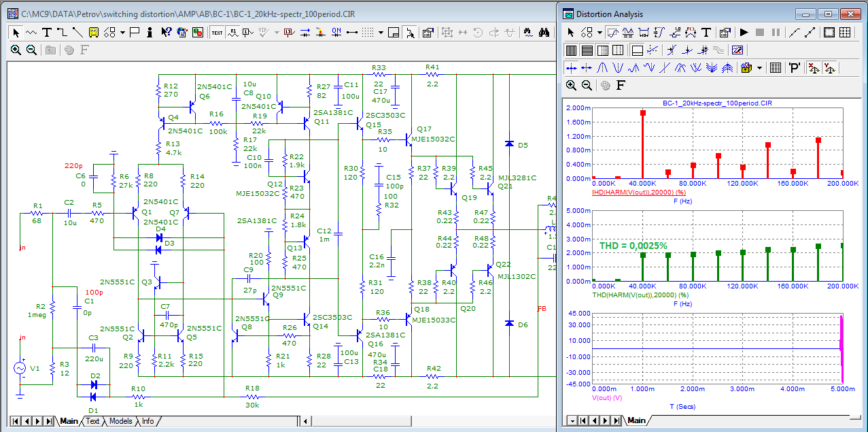Viewport: 868px width, 432px height.
Task: Toggle Grid Text display button labeled TEXT
Action: (217, 32)
